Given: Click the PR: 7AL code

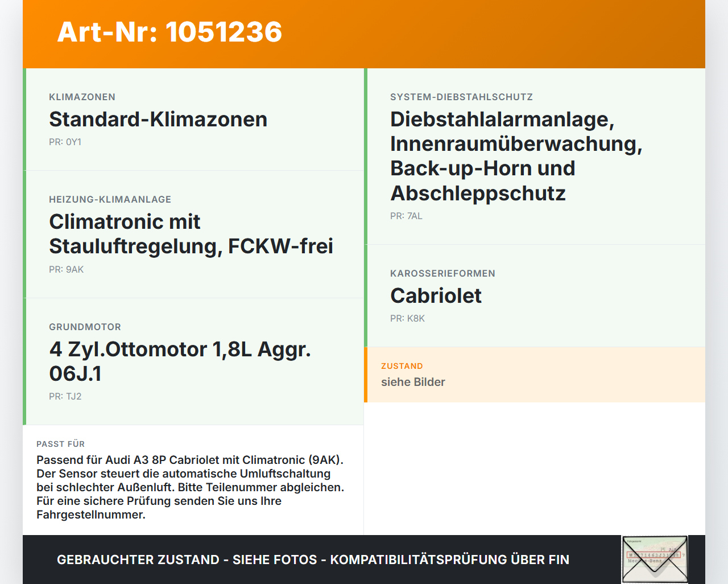Looking at the screenshot, I should pos(407,216).
